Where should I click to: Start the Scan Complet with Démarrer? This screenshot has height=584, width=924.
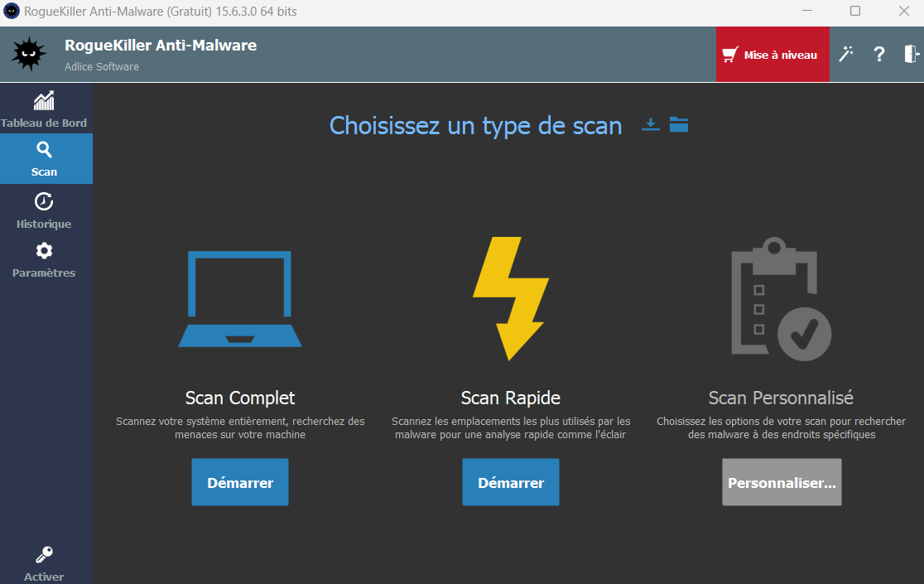coord(240,482)
